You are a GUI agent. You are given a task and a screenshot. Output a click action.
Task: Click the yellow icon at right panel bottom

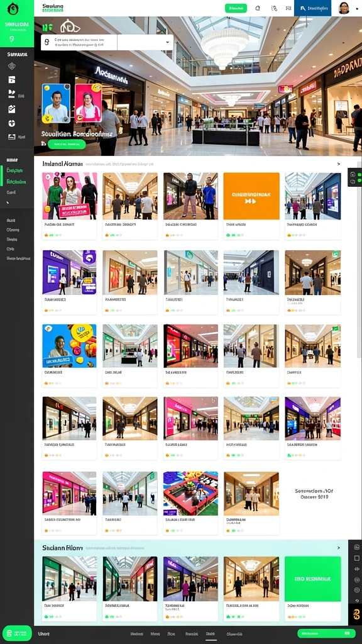[x=356, y=615]
